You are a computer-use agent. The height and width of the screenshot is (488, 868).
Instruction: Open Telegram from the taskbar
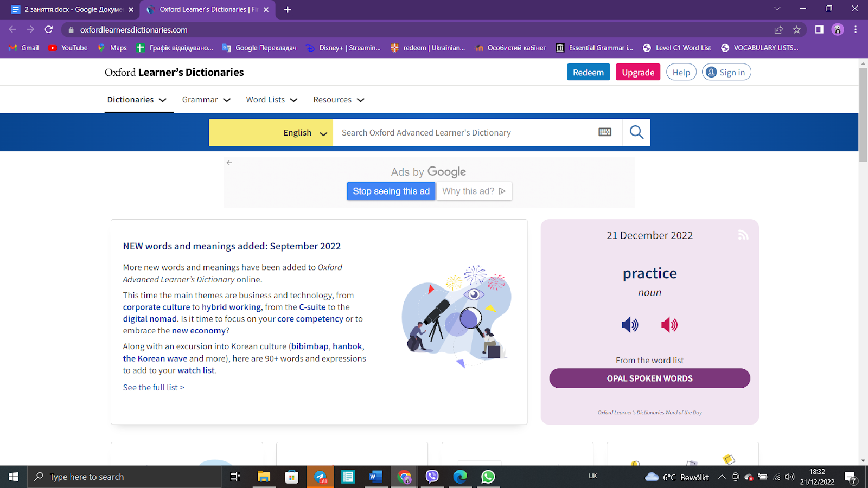[x=320, y=477]
